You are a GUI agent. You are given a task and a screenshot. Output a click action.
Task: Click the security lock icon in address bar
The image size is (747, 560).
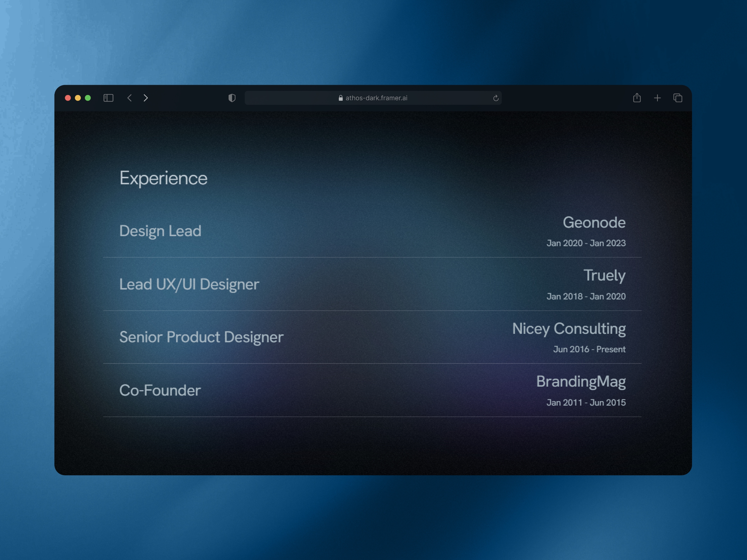[x=339, y=98]
